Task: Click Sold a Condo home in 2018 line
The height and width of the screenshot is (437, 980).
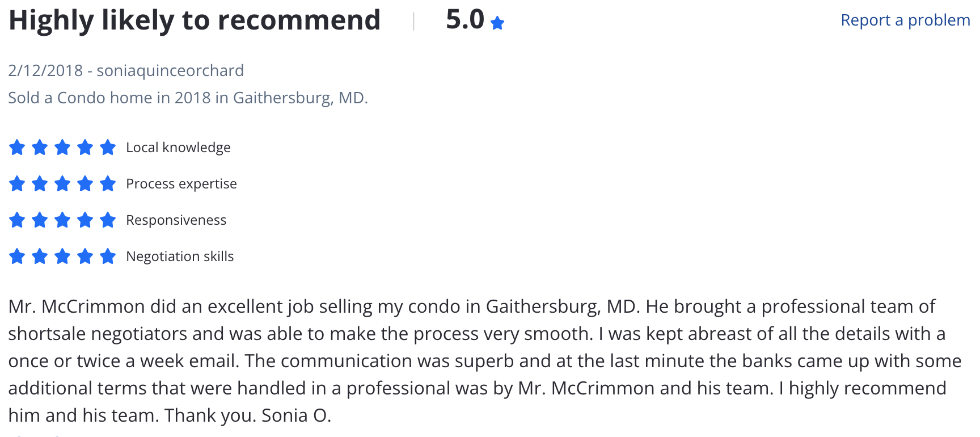Action: 188,98
